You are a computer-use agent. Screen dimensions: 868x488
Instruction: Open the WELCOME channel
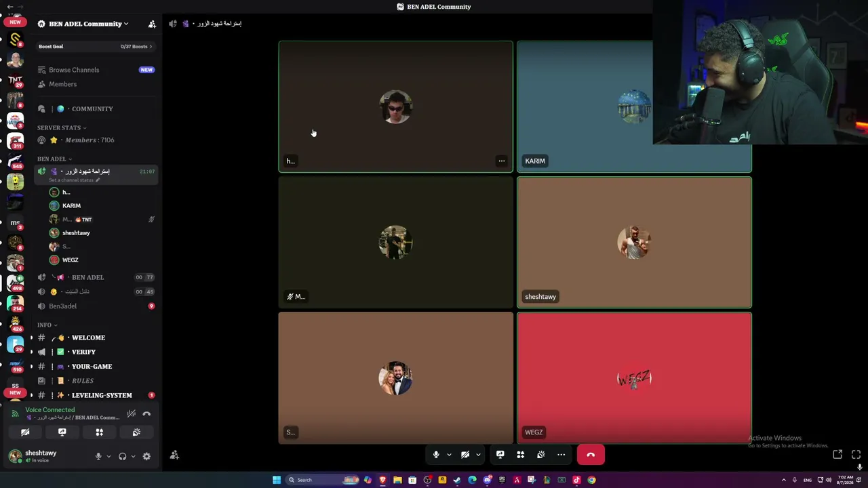[96, 338]
